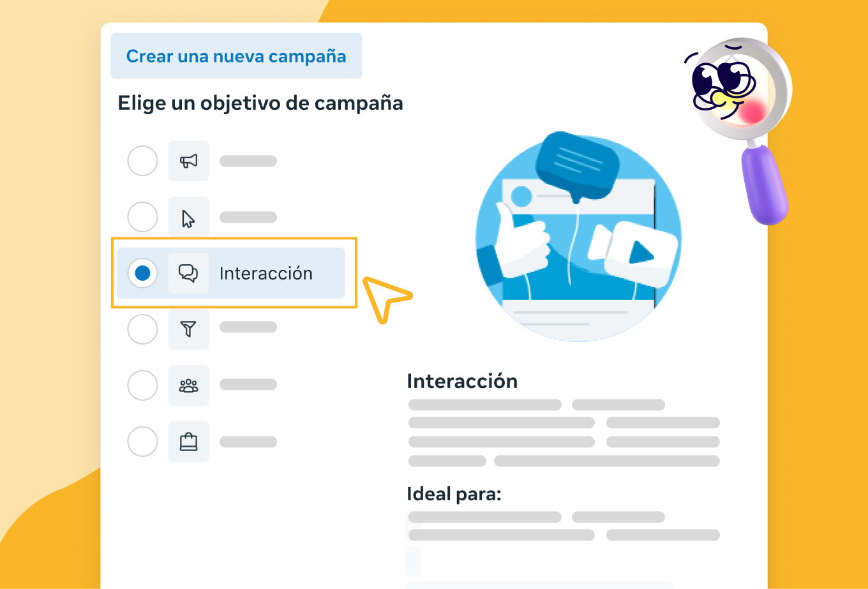Screen dimensions: 868x589
Task: Click the chat bubbles Interacción icon
Action: (188, 273)
